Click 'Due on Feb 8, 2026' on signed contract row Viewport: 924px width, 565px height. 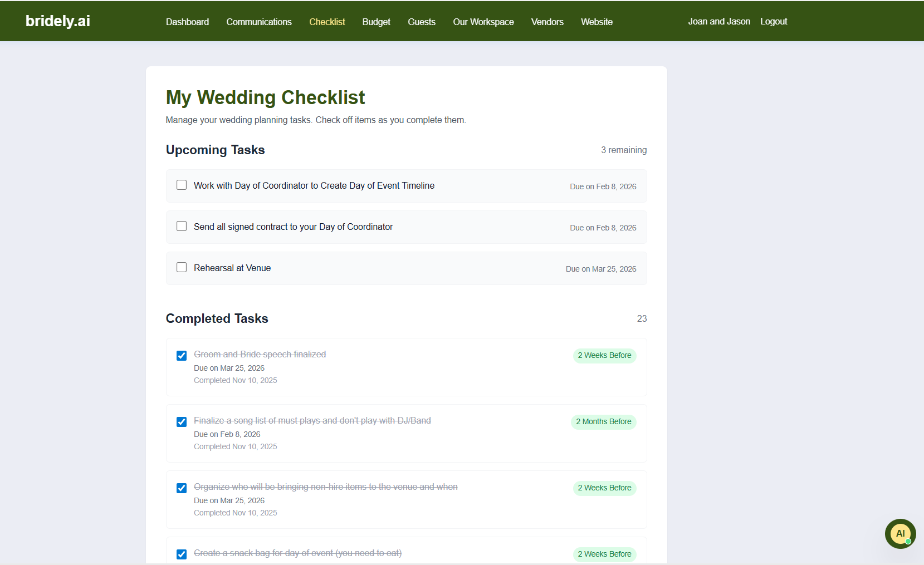pyautogui.click(x=603, y=228)
